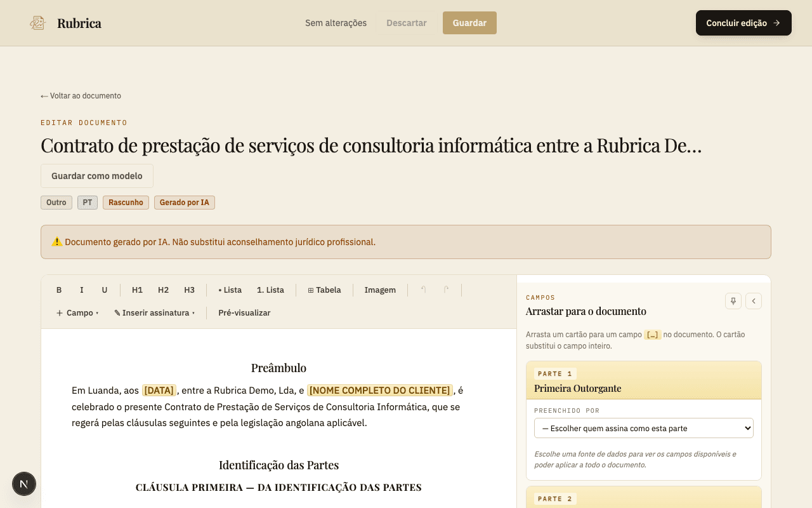Click the 'Sem alterações' status text

point(336,23)
